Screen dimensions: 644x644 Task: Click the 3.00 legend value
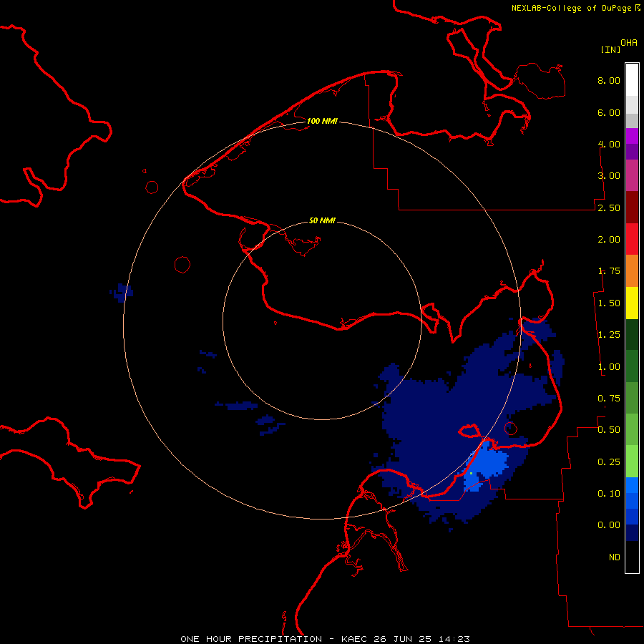(x=609, y=176)
